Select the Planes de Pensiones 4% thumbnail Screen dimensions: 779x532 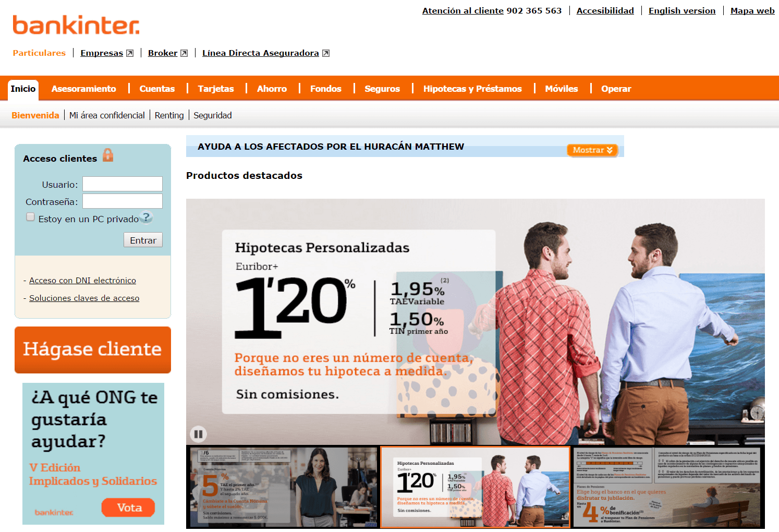tap(667, 487)
